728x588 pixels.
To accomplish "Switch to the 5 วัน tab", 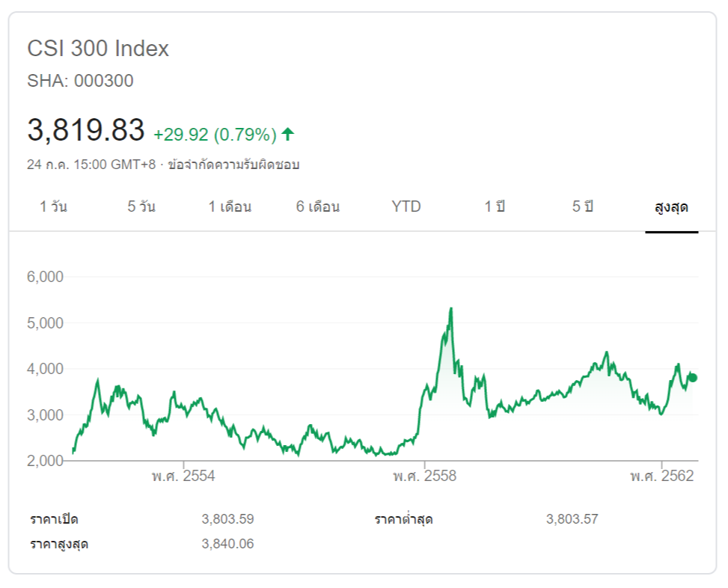I will click(141, 207).
